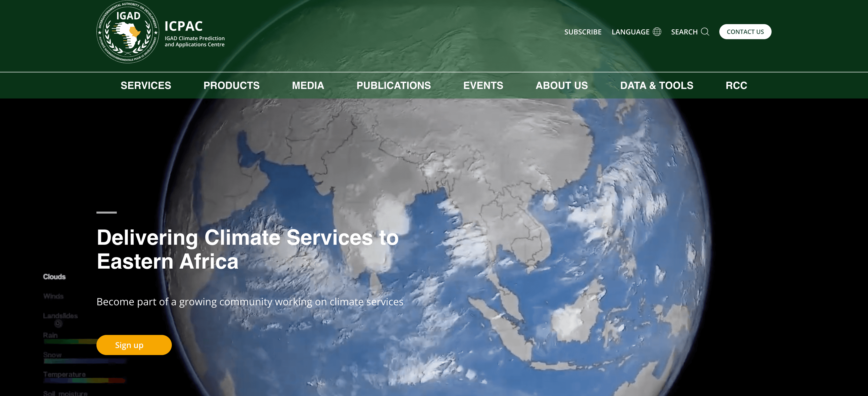Open the LANGUAGE selector
This screenshot has width=868, height=396.
click(x=636, y=32)
